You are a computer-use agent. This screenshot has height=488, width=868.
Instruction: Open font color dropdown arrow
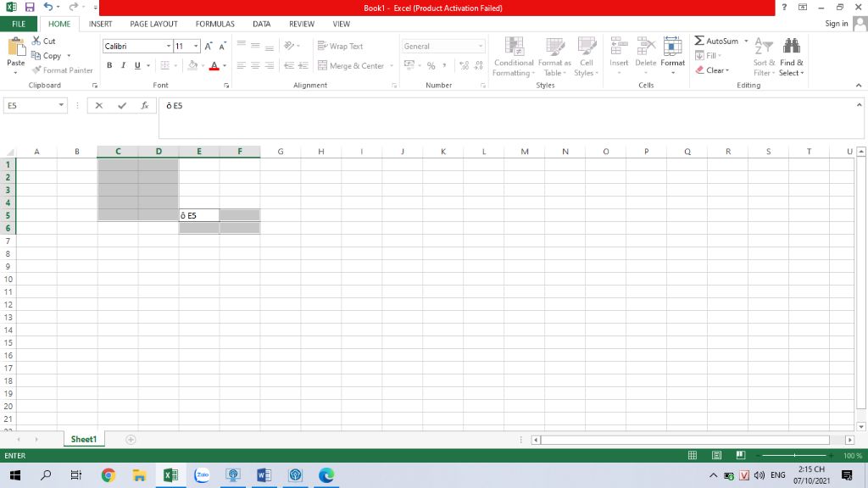point(225,66)
